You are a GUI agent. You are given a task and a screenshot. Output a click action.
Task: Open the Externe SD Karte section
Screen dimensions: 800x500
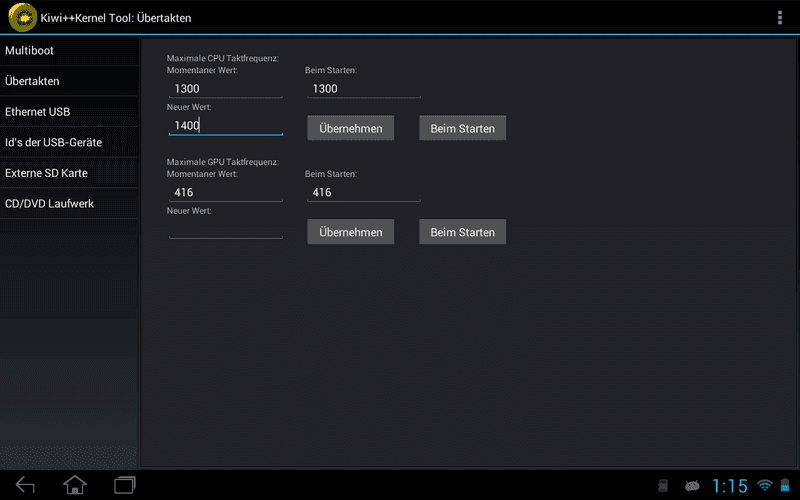click(69, 173)
